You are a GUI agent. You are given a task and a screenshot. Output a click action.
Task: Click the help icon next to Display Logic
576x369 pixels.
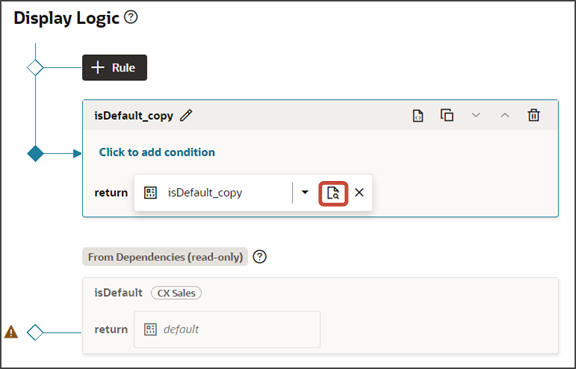(131, 17)
